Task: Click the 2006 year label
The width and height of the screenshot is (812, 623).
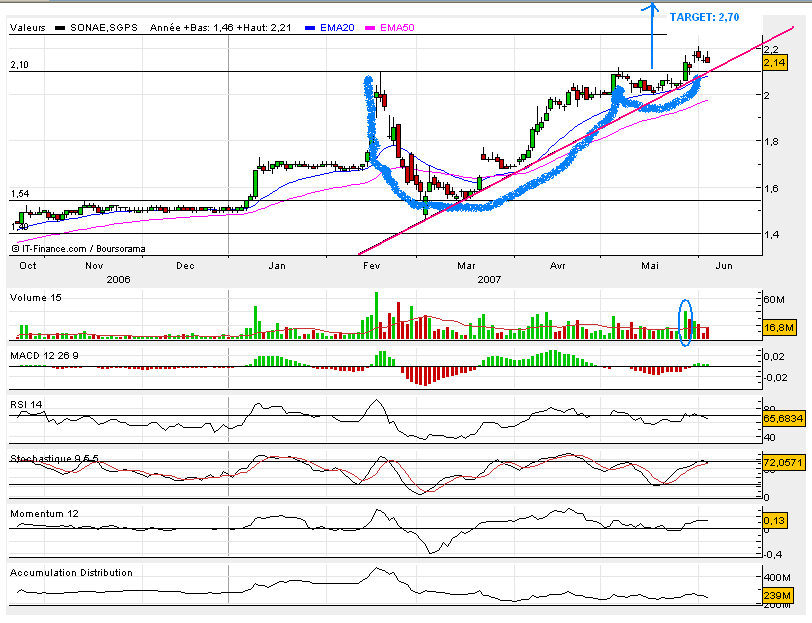Action: point(118,280)
